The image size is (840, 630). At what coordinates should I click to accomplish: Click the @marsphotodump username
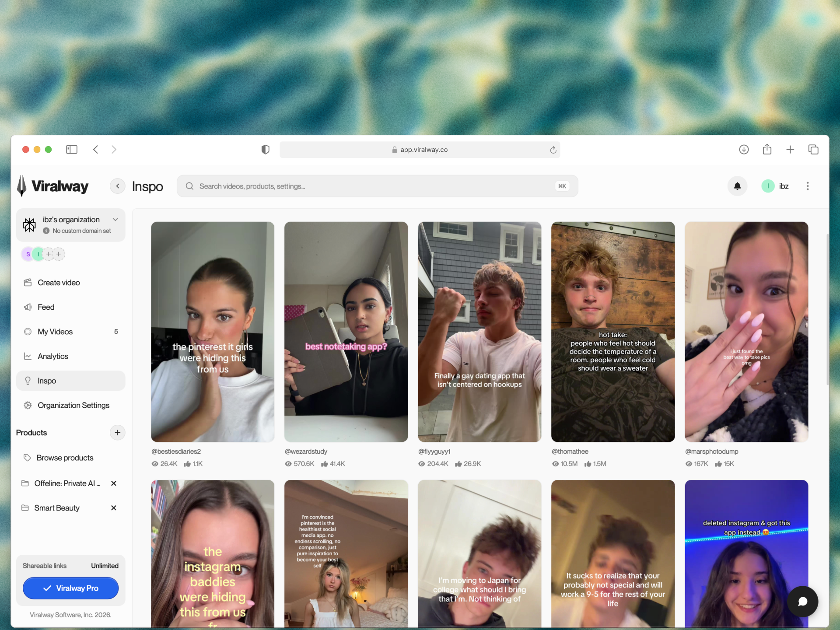[x=712, y=451]
